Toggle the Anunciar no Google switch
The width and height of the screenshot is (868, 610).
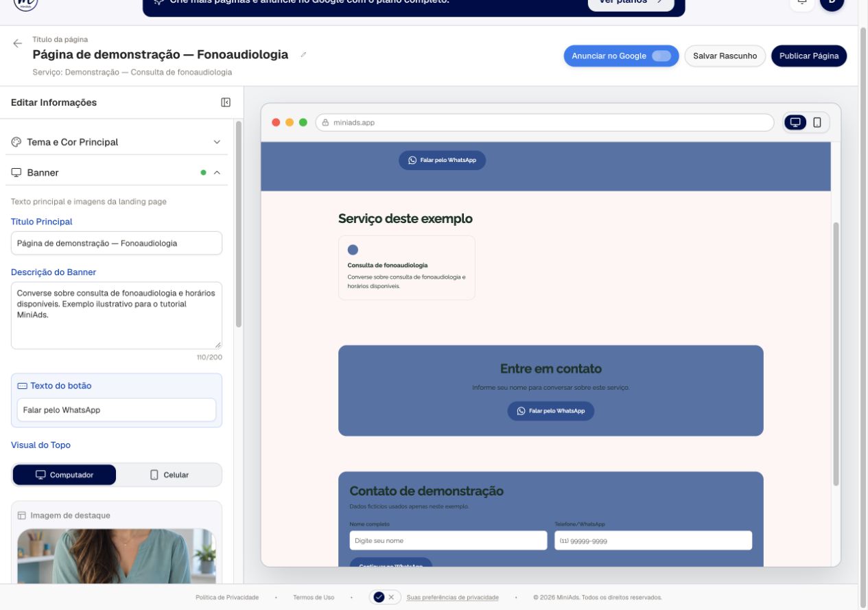(x=661, y=56)
